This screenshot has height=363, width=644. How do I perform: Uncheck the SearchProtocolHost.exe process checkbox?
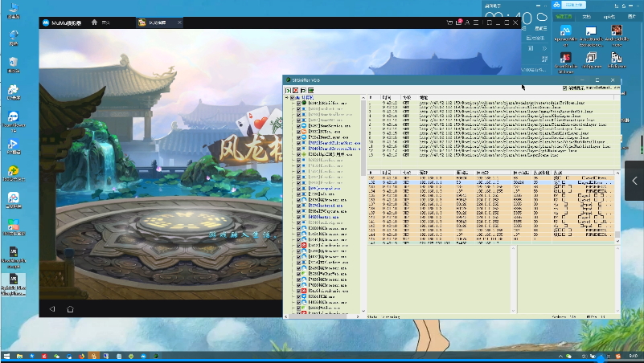(298, 149)
